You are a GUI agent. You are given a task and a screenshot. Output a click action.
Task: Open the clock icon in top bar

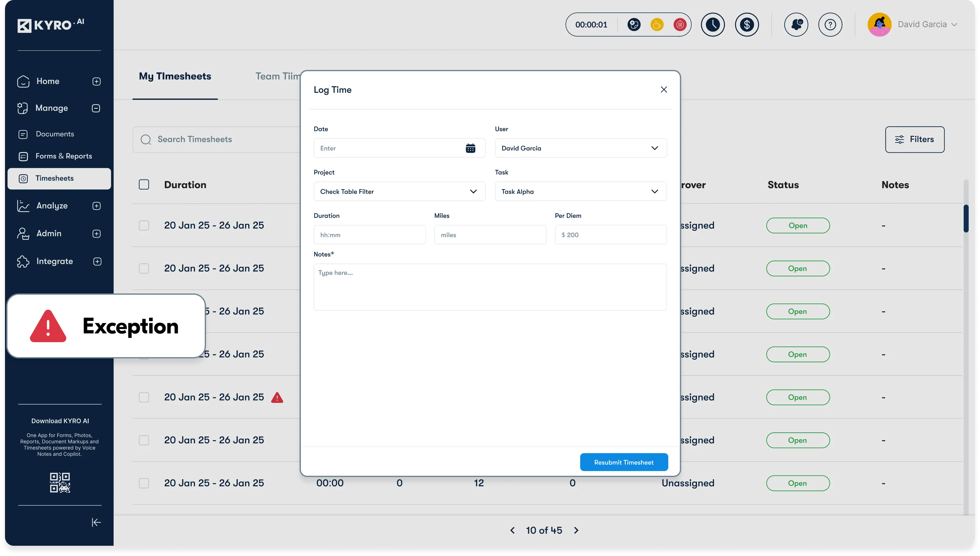[x=713, y=25]
